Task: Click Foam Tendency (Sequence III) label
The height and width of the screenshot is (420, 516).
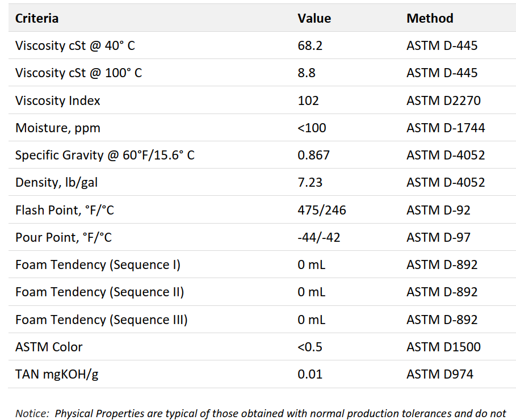Action: click(102, 320)
